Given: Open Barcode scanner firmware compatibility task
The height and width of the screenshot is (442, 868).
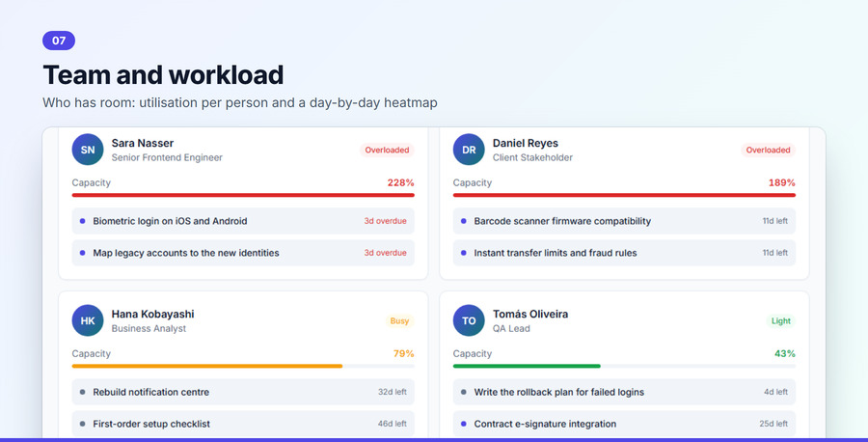Looking at the screenshot, I should pyautogui.click(x=624, y=221).
